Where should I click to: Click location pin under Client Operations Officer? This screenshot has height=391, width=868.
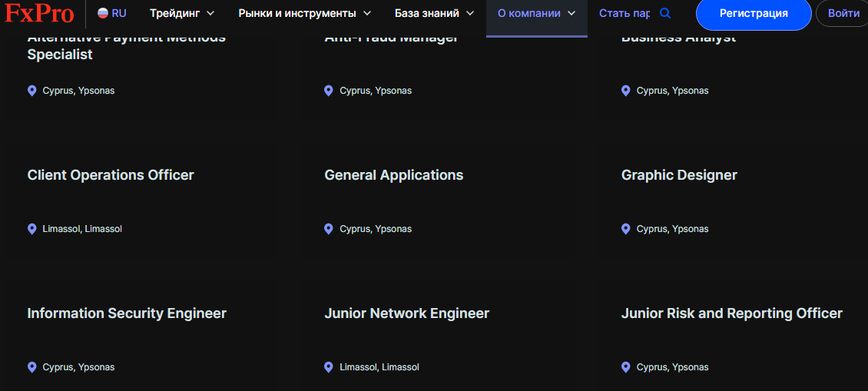pyautogui.click(x=32, y=229)
